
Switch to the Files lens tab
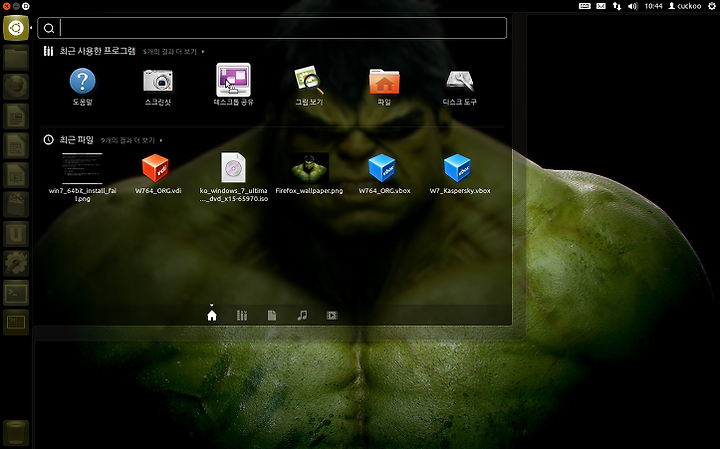coord(272,315)
